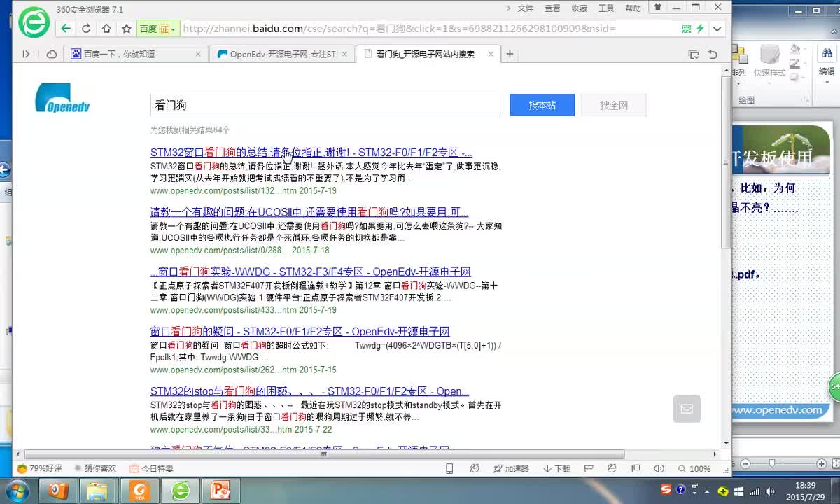Open result 请教一个有趣的问题:在UCOSII中
Screen dimensions: 840x504
pyautogui.click(x=309, y=212)
